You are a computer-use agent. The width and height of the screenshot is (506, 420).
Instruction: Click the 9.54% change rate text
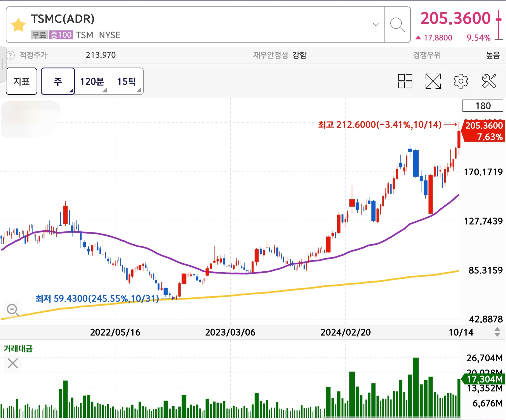[479, 38]
